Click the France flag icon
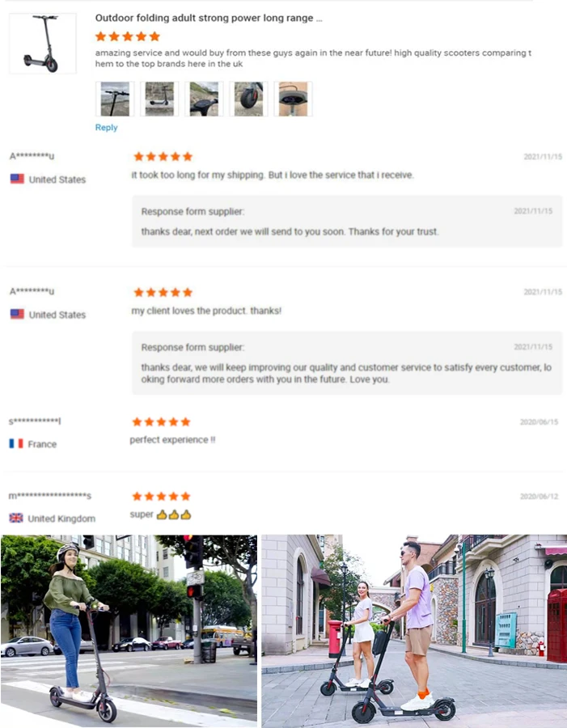The width and height of the screenshot is (567, 728). coord(16,443)
